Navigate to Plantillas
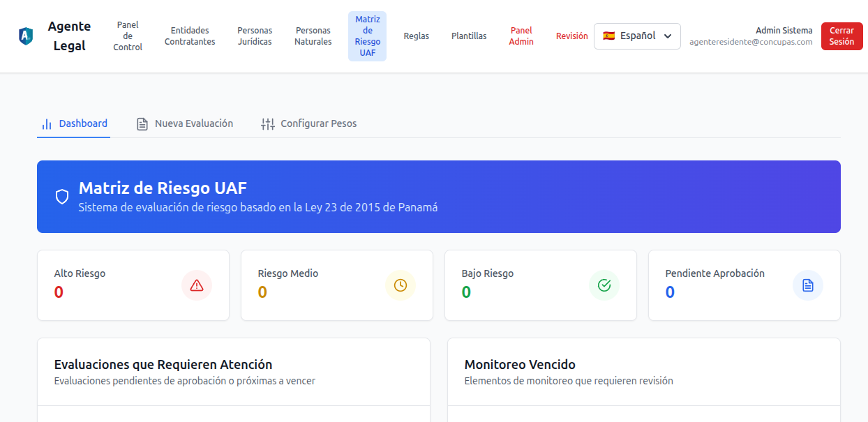The image size is (868, 422). [x=468, y=36]
